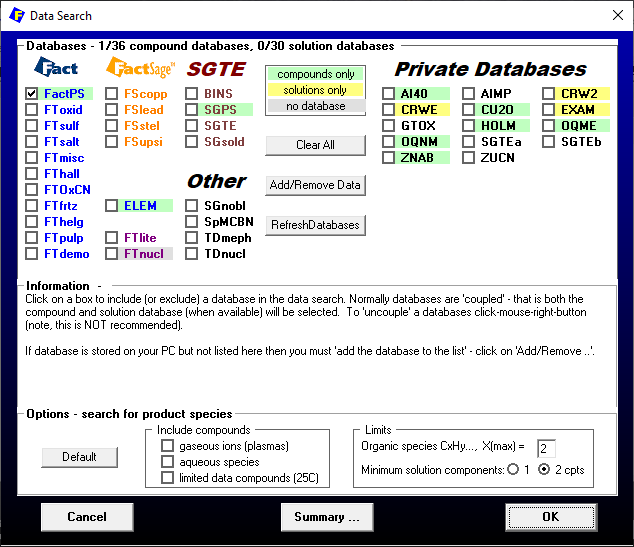This screenshot has width=634, height=547.
Task: Enable the FToxid database
Action: click(x=32, y=110)
